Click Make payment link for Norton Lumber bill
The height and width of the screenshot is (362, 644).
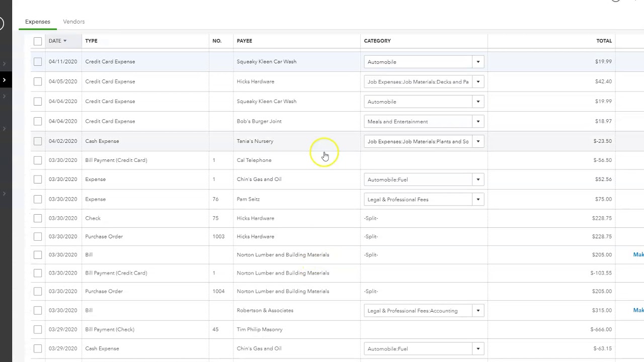click(638, 254)
